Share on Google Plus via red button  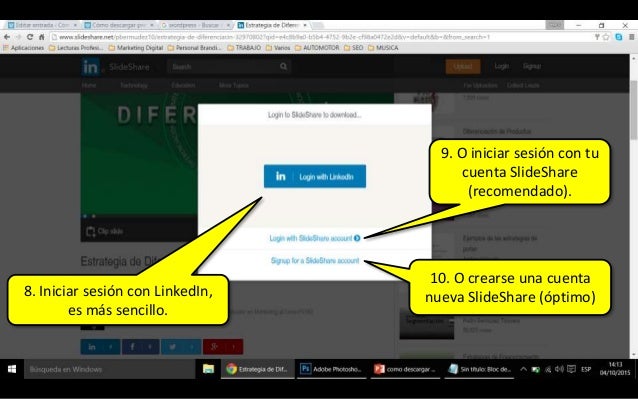[223, 347]
